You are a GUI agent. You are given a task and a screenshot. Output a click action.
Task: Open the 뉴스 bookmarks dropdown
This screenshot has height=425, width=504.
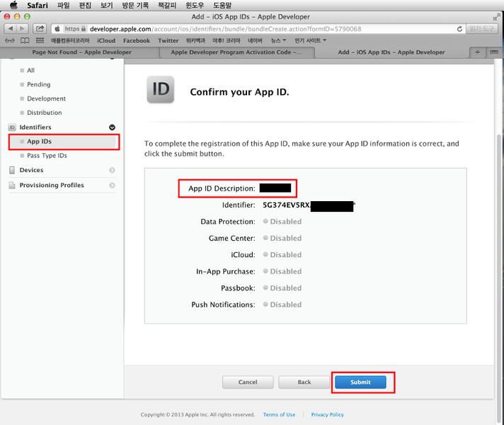tap(270, 41)
